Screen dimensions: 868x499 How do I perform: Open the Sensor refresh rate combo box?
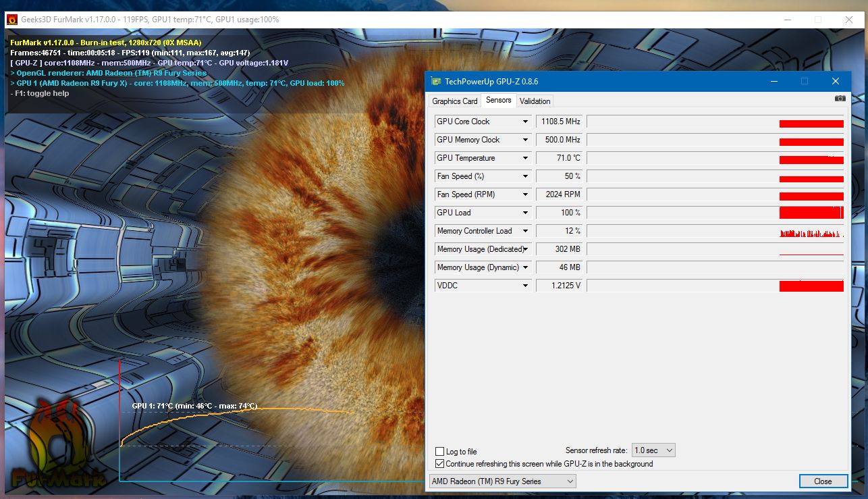point(653,450)
